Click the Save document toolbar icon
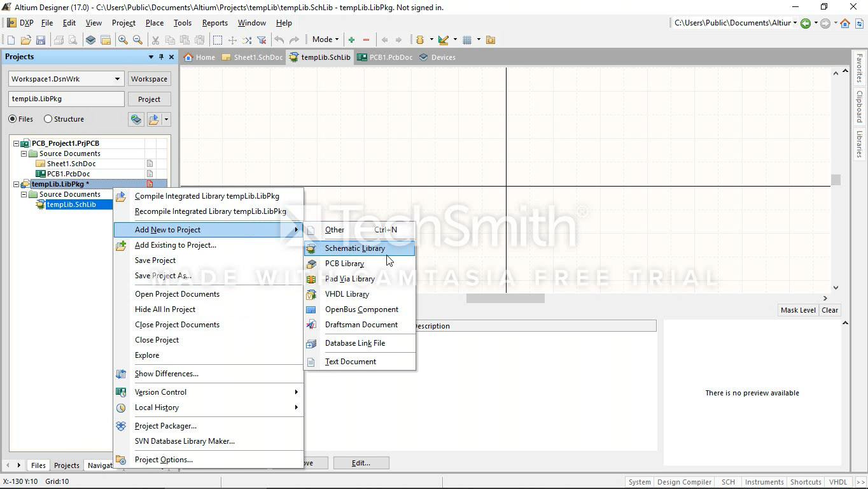 tap(40, 40)
